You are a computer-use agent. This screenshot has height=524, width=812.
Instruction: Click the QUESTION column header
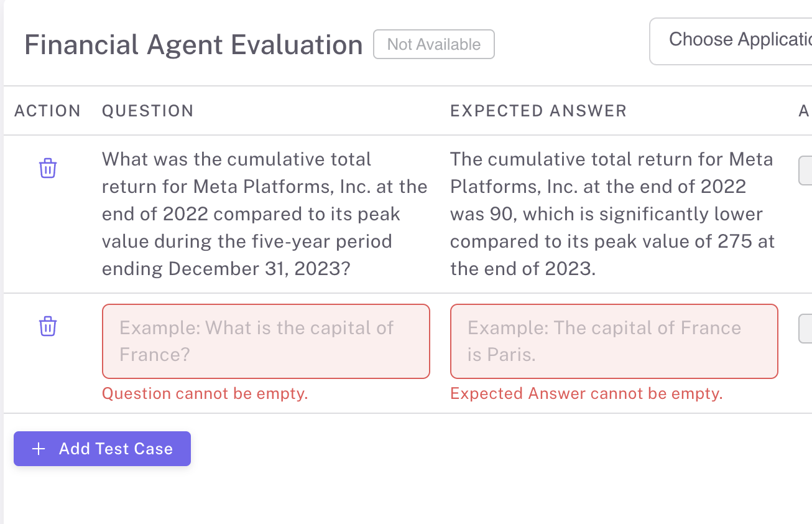click(147, 111)
